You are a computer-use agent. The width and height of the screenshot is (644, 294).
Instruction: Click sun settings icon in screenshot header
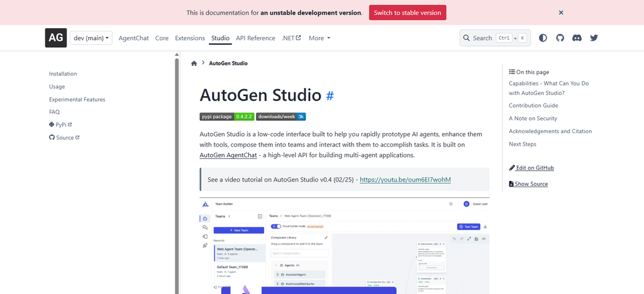click(x=451, y=204)
